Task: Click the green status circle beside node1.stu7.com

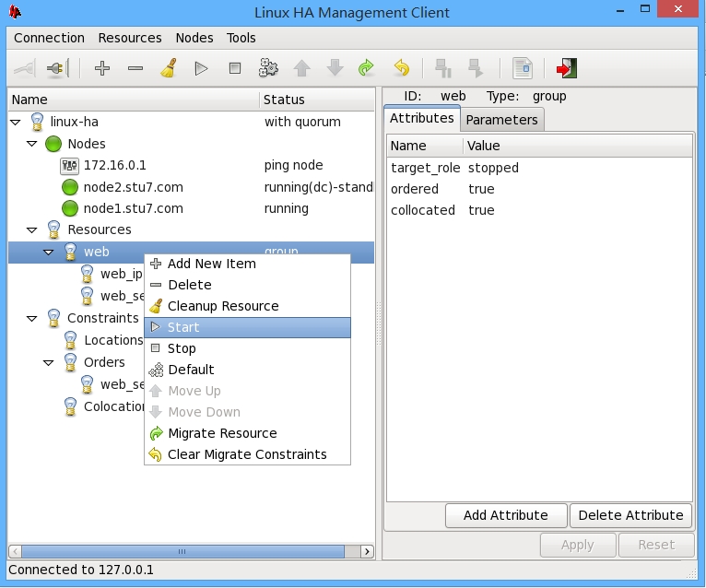Action: tap(70, 208)
